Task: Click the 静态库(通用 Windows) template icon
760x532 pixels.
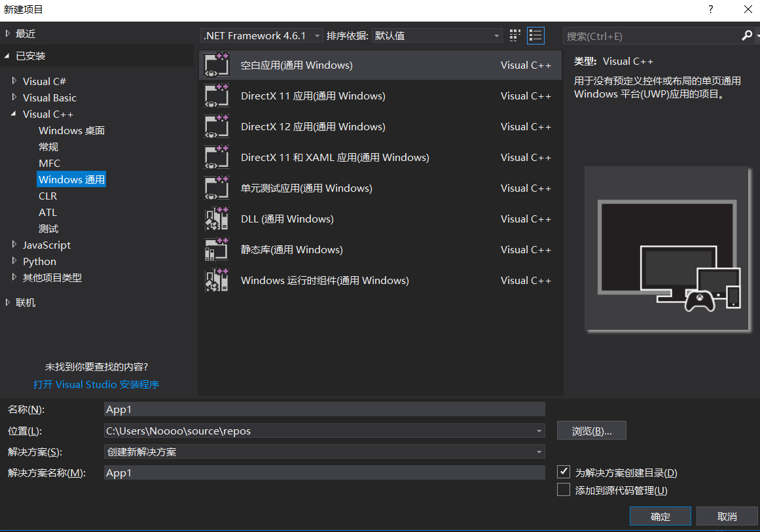Action: coord(217,249)
